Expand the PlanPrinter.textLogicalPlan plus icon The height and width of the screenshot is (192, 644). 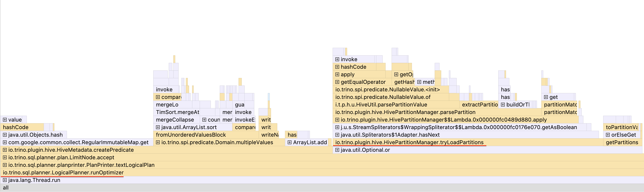coord(5,165)
